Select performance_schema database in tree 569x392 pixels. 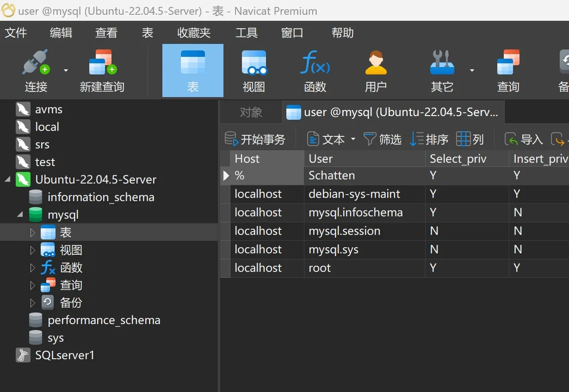104,320
